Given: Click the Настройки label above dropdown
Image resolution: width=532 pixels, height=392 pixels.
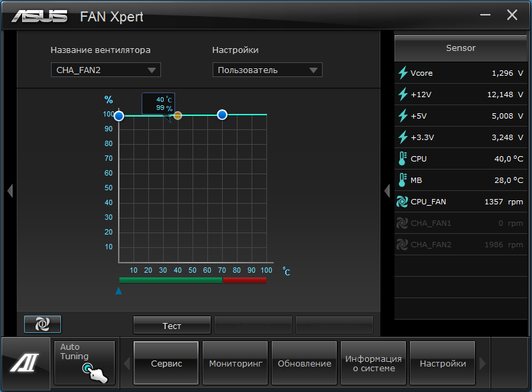Looking at the screenshot, I should [x=235, y=50].
